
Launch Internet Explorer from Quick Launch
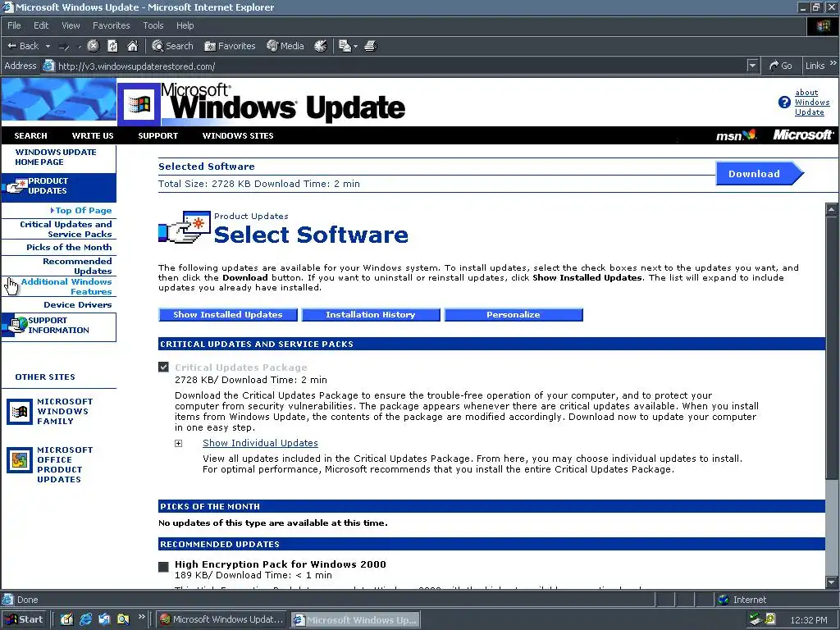pos(85,619)
